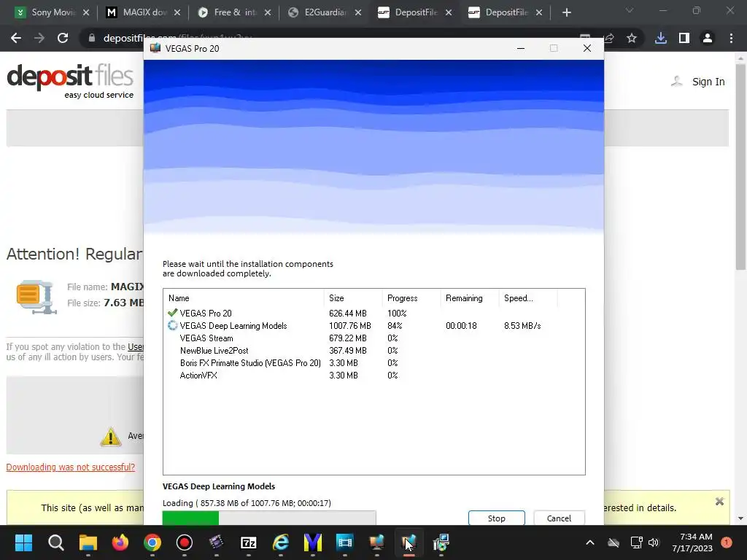Click the green download progress bar
747x560 pixels.
pyautogui.click(x=269, y=518)
